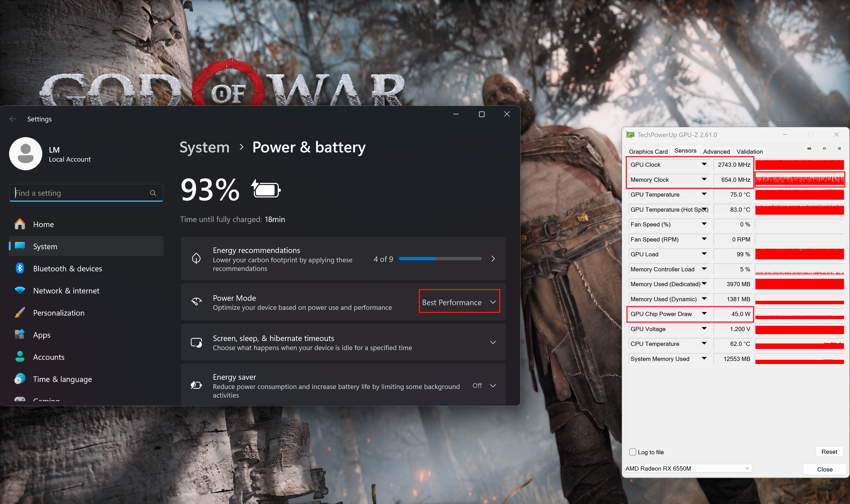The height and width of the screenshot is (504, 850).
Task: Open Accounts settings category
Action: pos(86,356)
